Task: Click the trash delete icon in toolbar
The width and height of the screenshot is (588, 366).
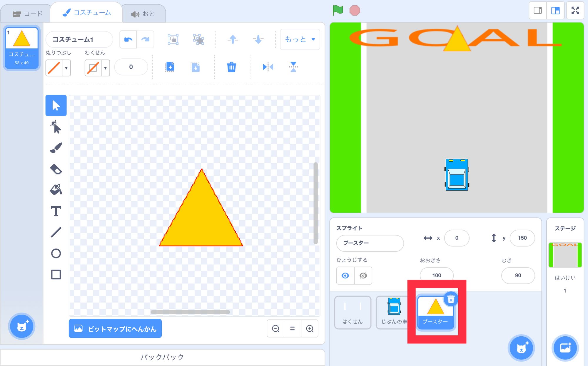Action: click(x=231, y=67)
